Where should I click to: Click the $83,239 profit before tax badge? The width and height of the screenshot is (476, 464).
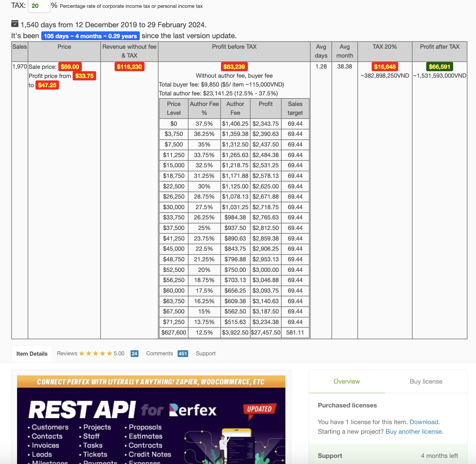(234, 67)
